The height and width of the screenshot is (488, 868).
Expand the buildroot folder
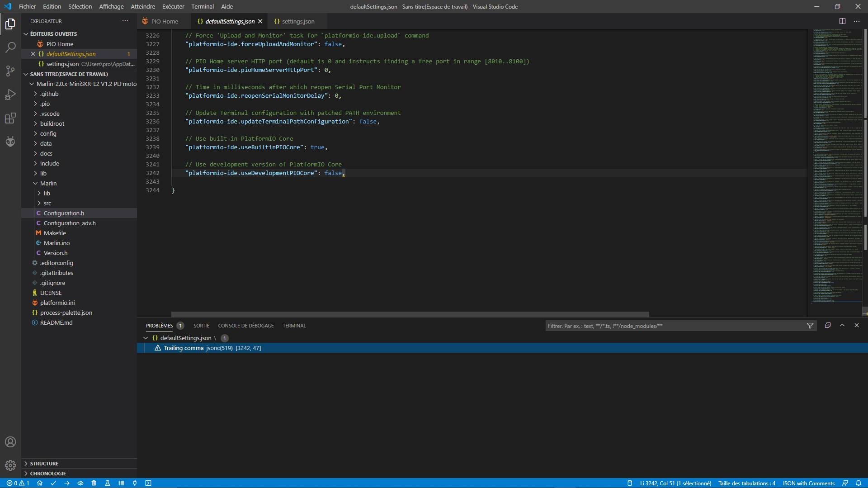(52, 123)
